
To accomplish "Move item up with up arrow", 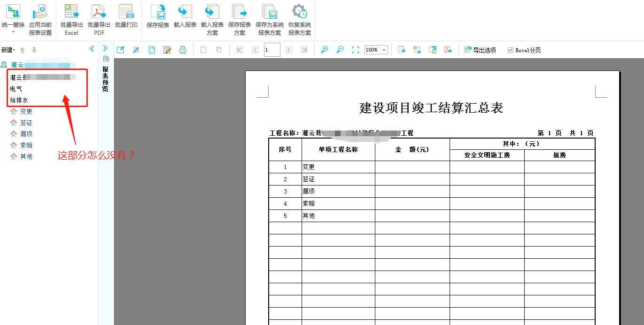I will click(22, 50).
